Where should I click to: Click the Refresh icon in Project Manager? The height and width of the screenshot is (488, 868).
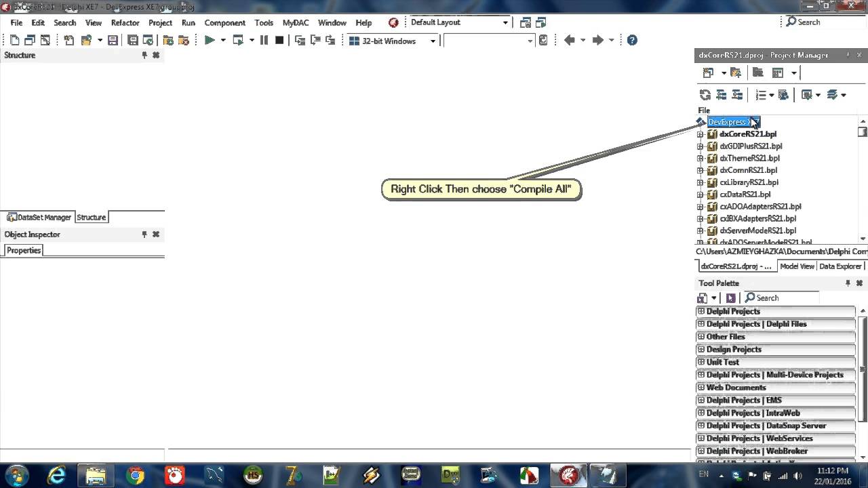705,95
